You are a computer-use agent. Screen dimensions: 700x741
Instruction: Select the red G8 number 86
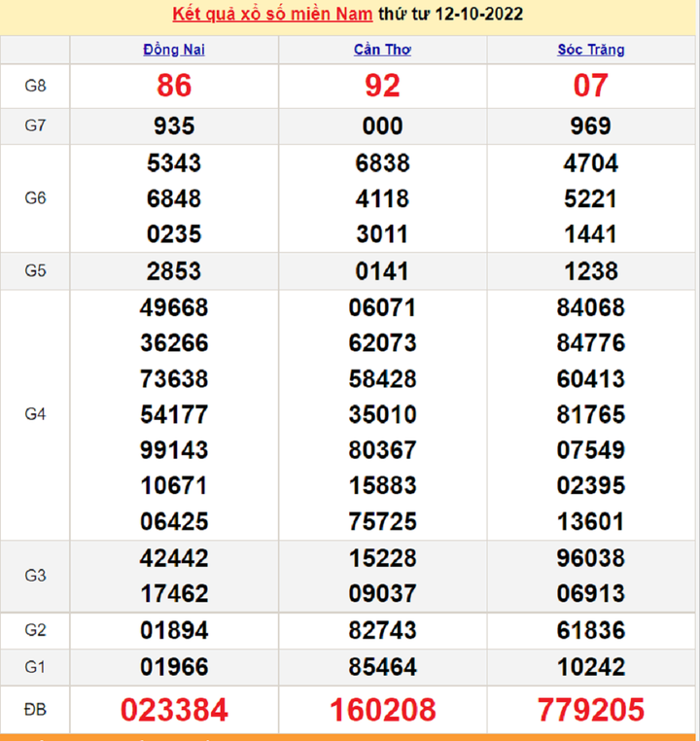click(x=174, y=86)
